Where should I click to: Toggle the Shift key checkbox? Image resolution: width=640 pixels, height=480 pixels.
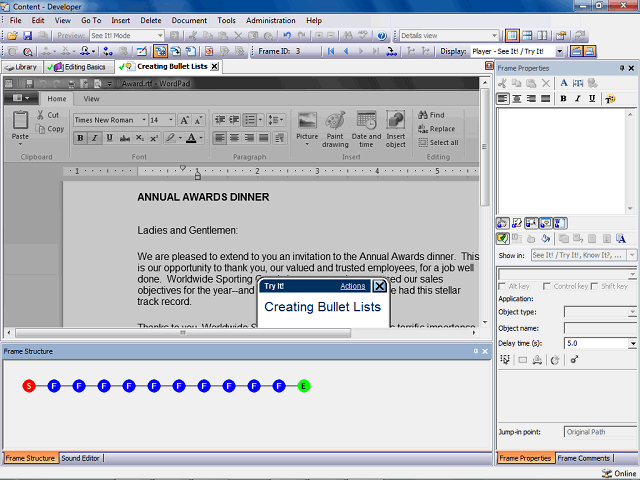tap(594, 286)
